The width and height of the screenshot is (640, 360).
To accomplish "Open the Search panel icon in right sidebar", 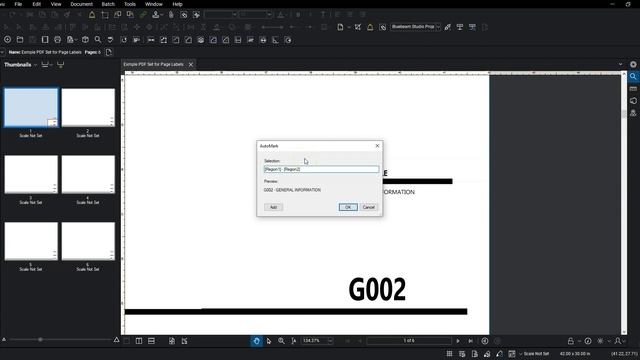I will [x=633, y=76].
